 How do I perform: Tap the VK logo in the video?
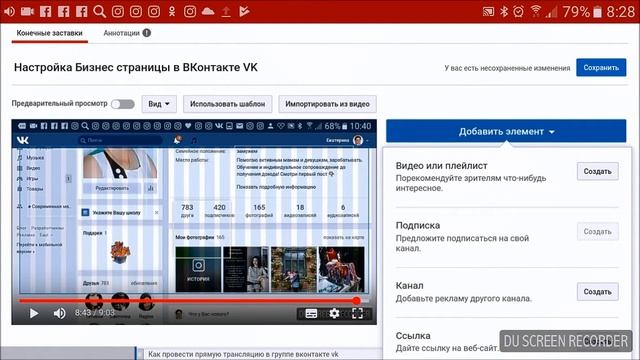pos(23,140)
